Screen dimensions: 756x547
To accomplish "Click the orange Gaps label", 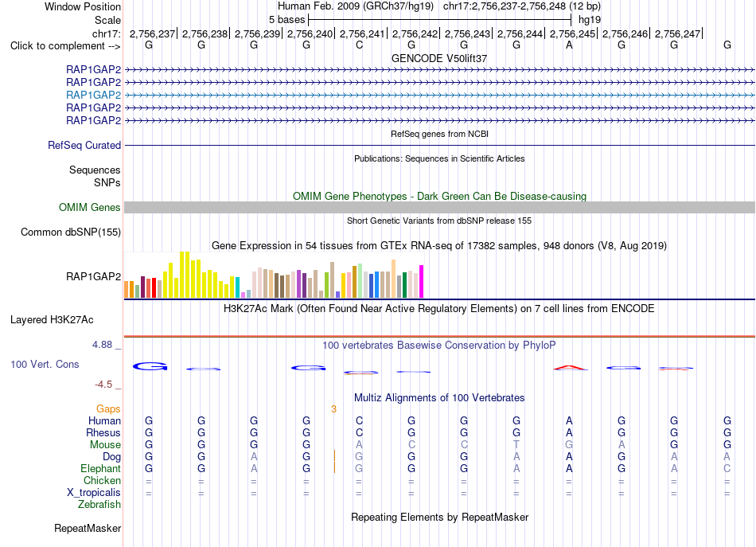I will [108, 409].
